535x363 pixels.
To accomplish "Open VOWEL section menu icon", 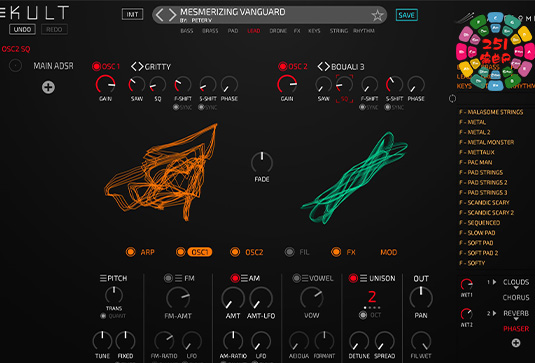I will point(305,278).
